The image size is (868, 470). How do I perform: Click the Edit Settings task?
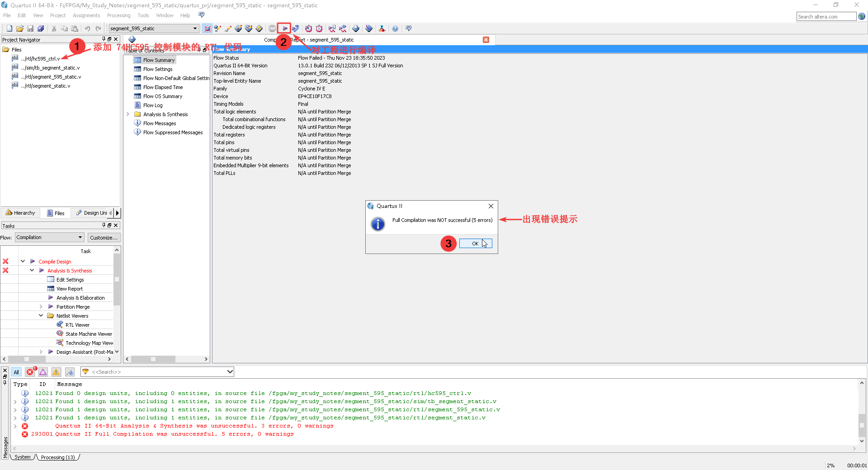click(70, 280)
